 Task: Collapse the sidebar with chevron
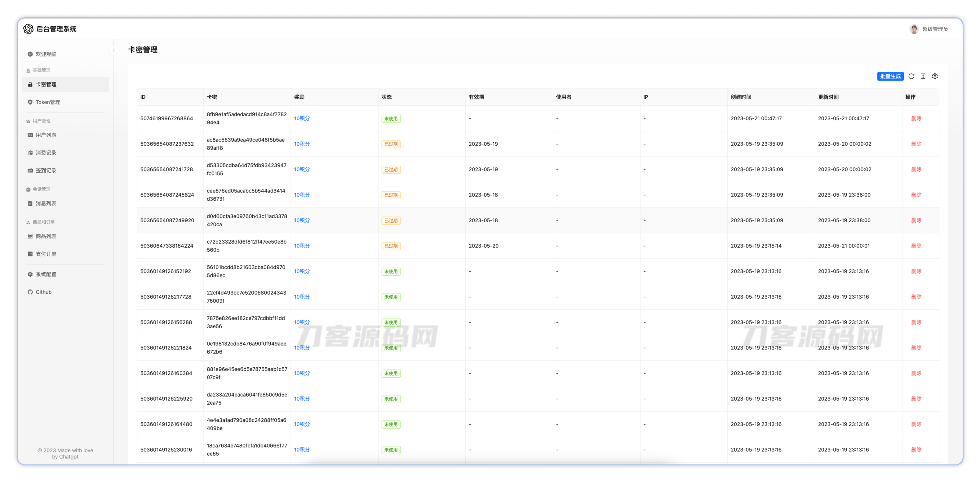113,50
